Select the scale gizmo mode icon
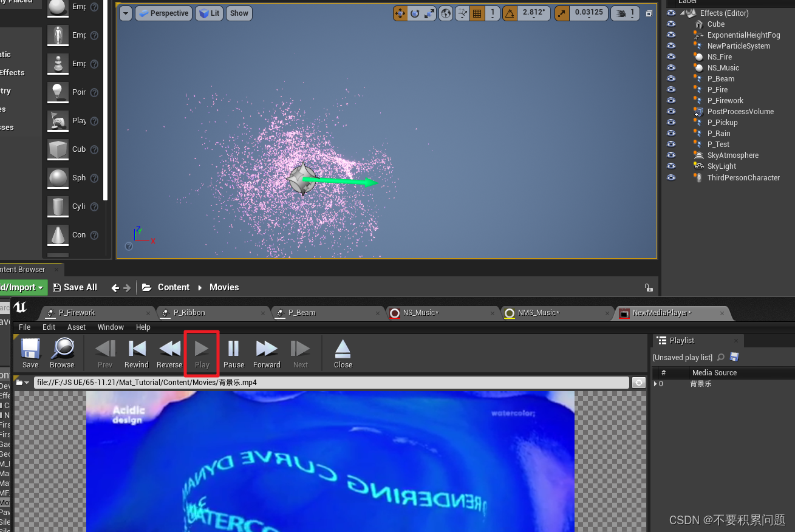The image size is (795, 532). (x=429, y=13)
